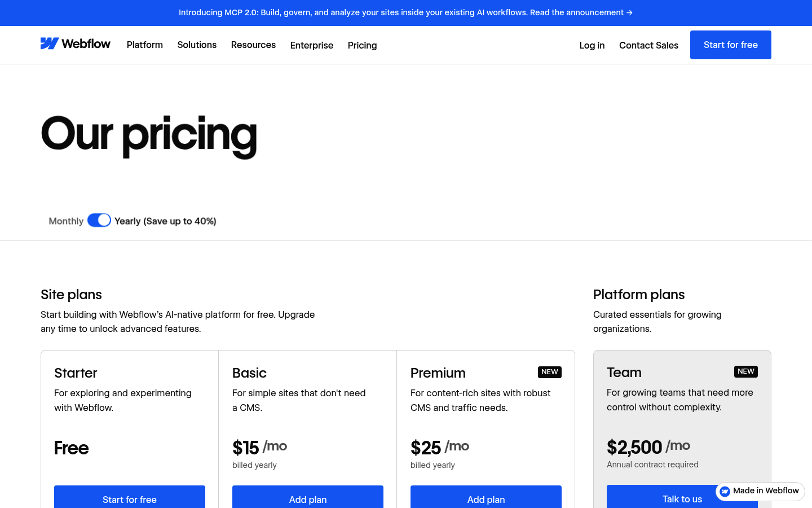Image resolution: width=812 pixels, height=508 pixels.
Task: Click the $25 /mo Premium price
Action: click(x=440, y=447)
